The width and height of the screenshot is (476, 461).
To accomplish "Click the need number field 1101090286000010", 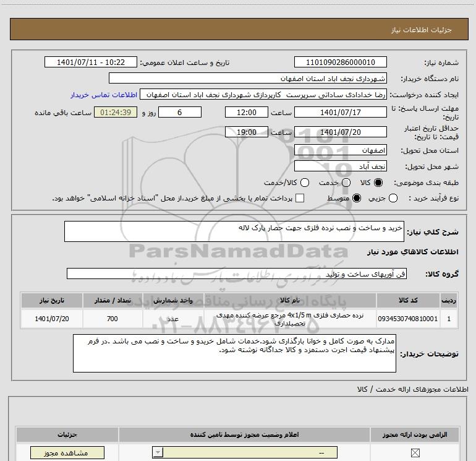I will [340, 62].
